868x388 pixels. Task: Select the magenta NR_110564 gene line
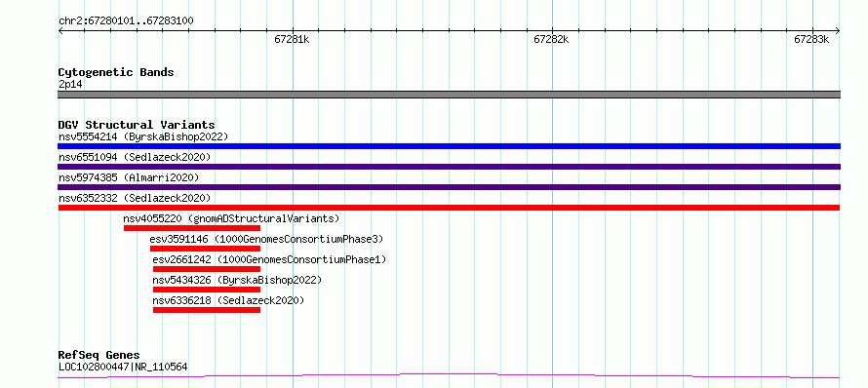tap(449, 376)
